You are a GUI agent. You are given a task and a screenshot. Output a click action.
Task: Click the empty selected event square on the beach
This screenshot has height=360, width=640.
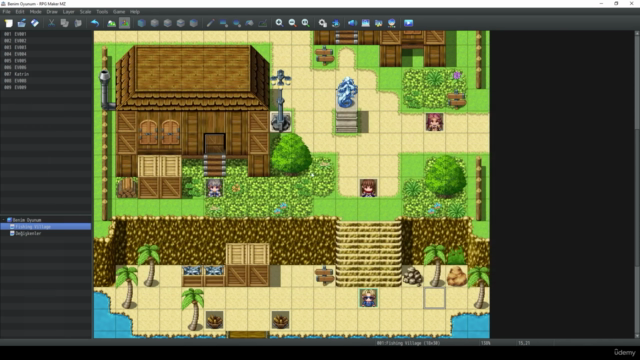pyautogui.click(x=434, y=298)
